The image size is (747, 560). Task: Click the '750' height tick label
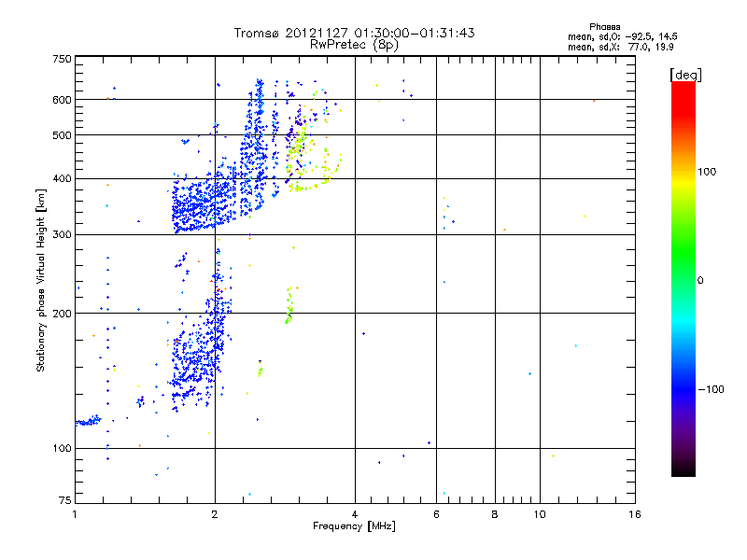point(62,59)
